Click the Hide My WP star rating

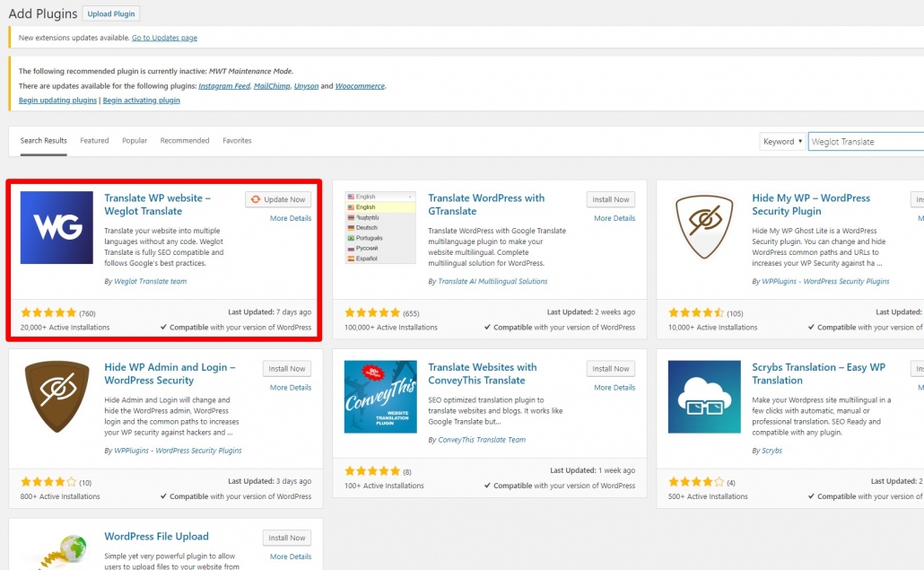click(696, 312)
